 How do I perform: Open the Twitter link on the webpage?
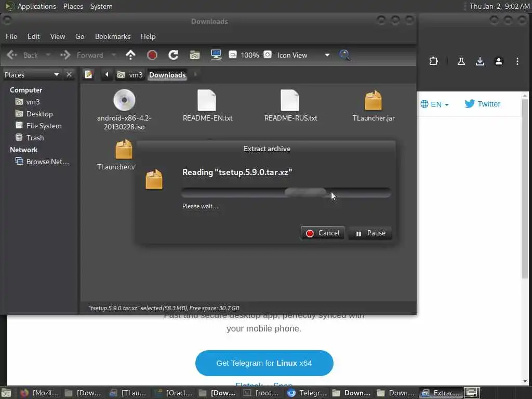pyautogui.click(x=482, y=104)
